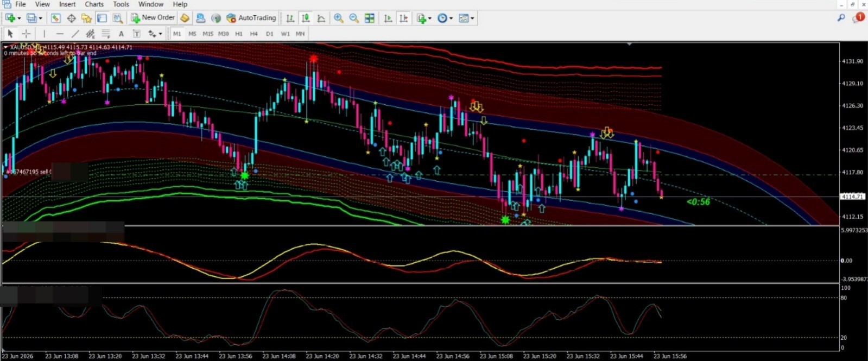Tile chart windows using grid icon

click(x=370, y=18)
